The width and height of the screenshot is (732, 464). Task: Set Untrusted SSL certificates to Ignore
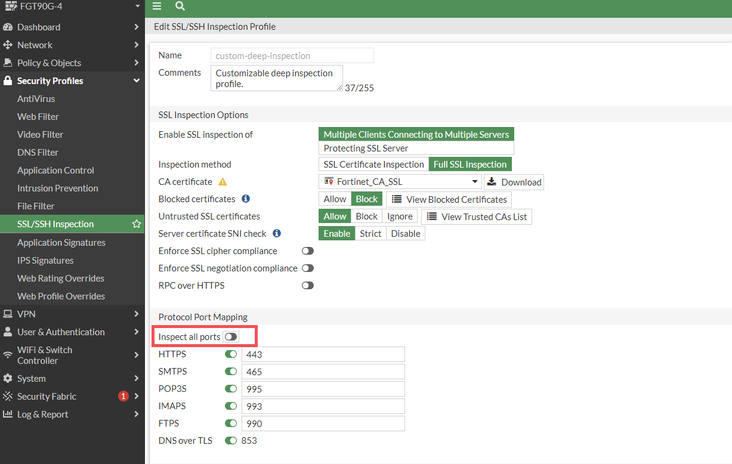tap(400, 217)
